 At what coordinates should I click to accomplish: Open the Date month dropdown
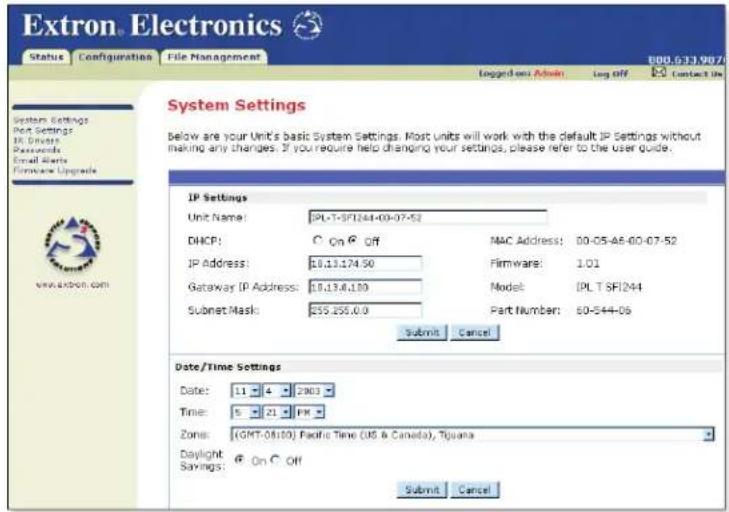tap(246, 391)
